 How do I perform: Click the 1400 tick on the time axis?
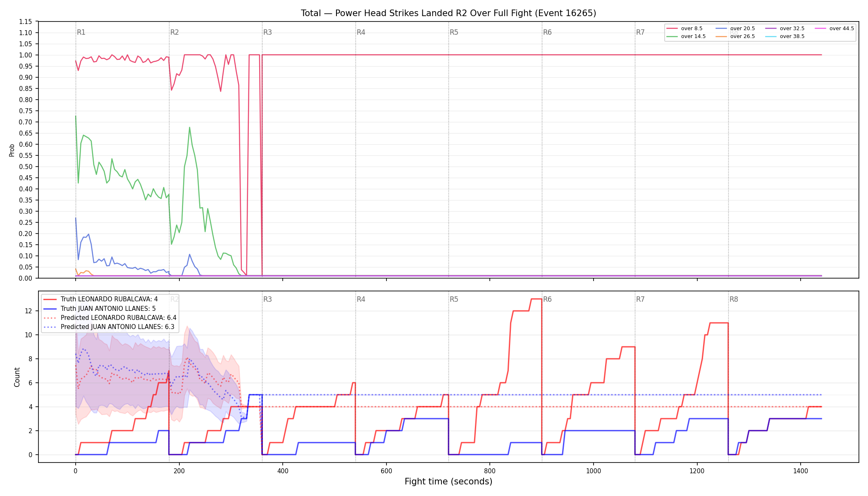point(801,471)
